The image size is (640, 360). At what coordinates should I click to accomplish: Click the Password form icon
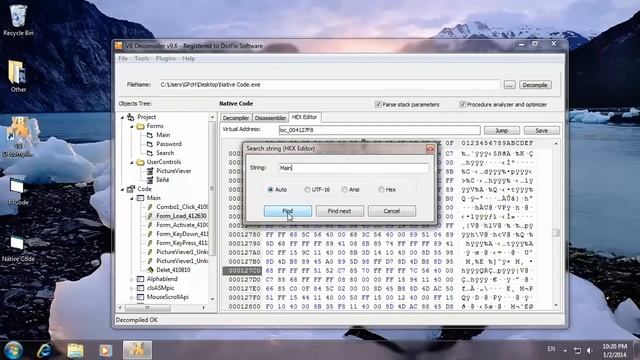(150, 144)
